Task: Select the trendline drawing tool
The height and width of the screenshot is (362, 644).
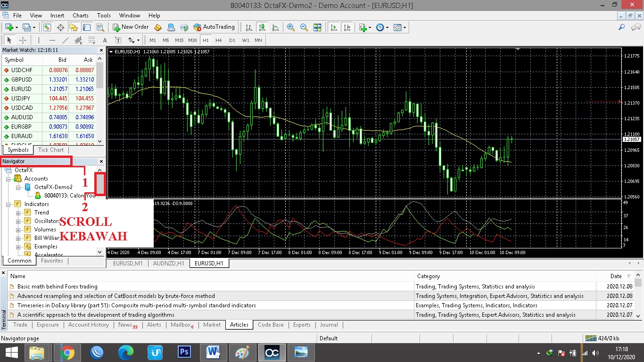Action: 65,40
